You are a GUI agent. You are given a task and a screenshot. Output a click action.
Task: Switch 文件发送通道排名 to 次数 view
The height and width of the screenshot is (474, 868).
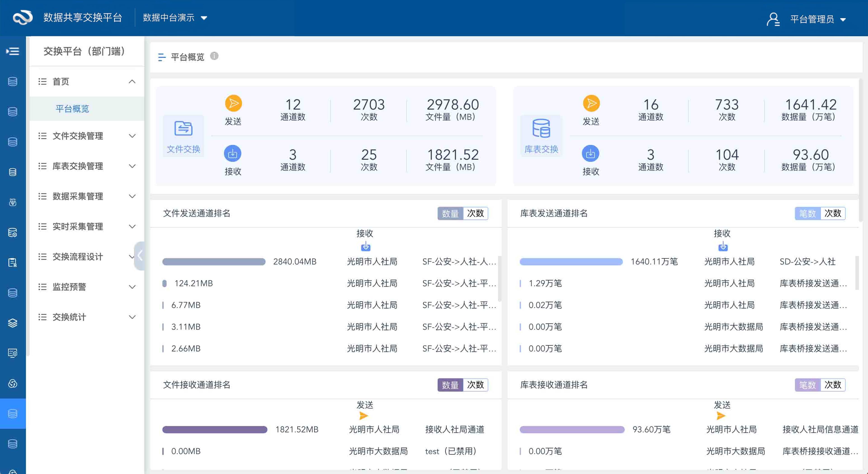click(475, 213)
